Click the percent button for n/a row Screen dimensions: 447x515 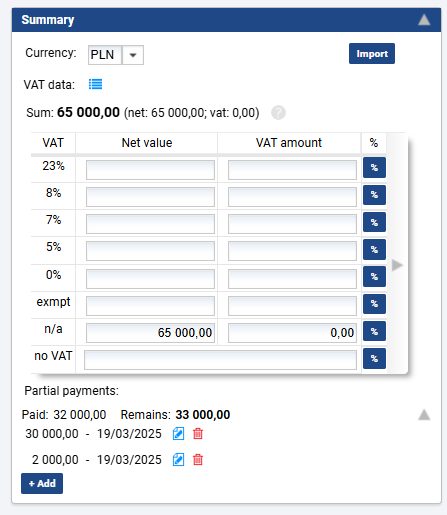tap(374, 331)
